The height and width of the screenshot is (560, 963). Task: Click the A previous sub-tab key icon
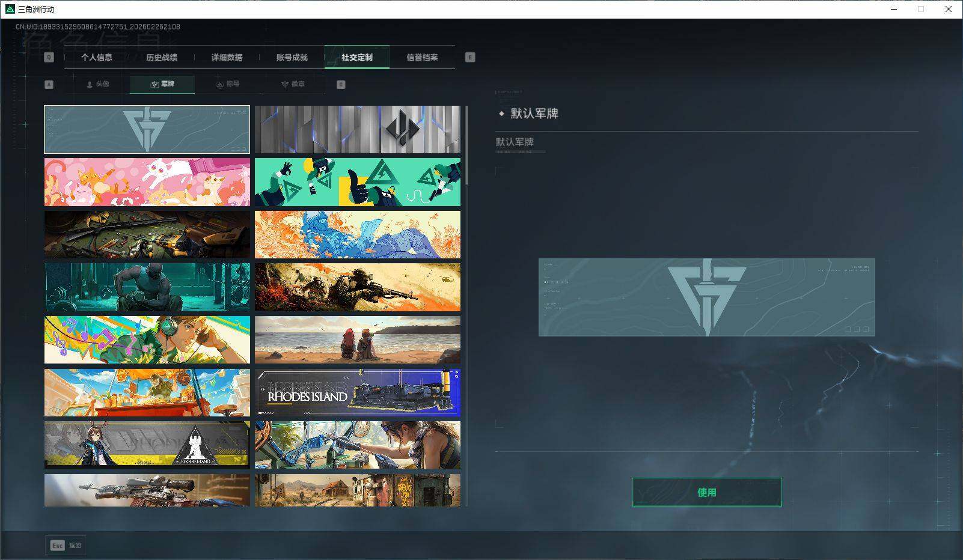49,85
